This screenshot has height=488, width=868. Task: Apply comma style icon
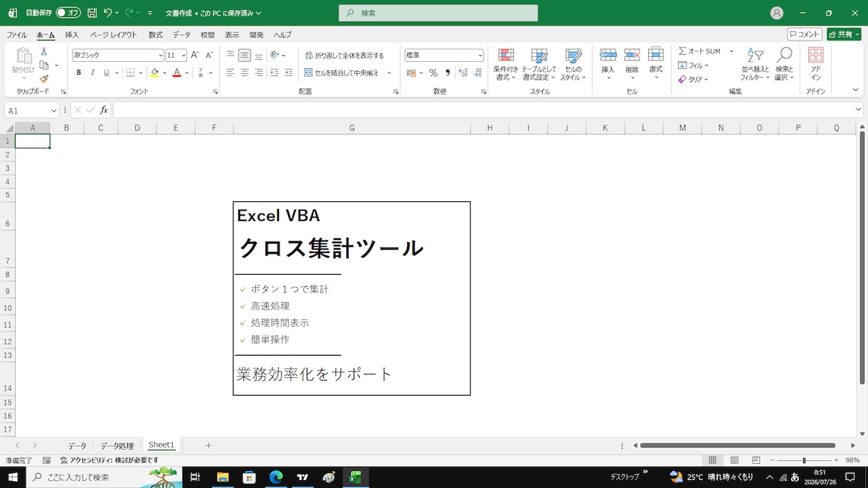point(448,73)
